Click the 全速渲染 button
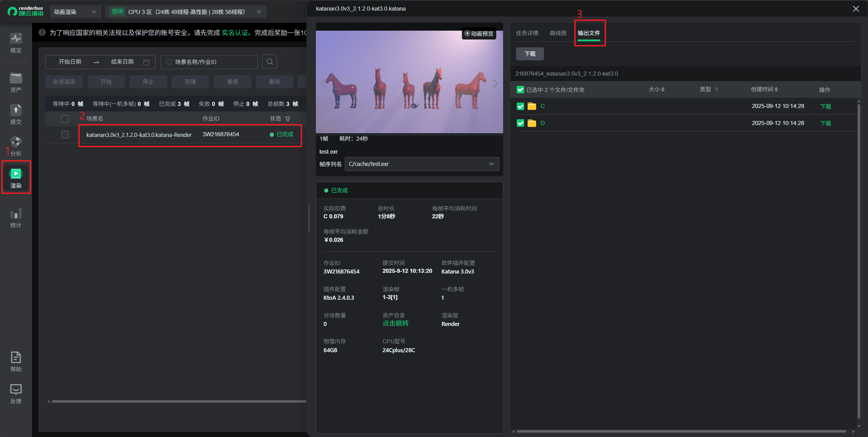 [64, 82]
